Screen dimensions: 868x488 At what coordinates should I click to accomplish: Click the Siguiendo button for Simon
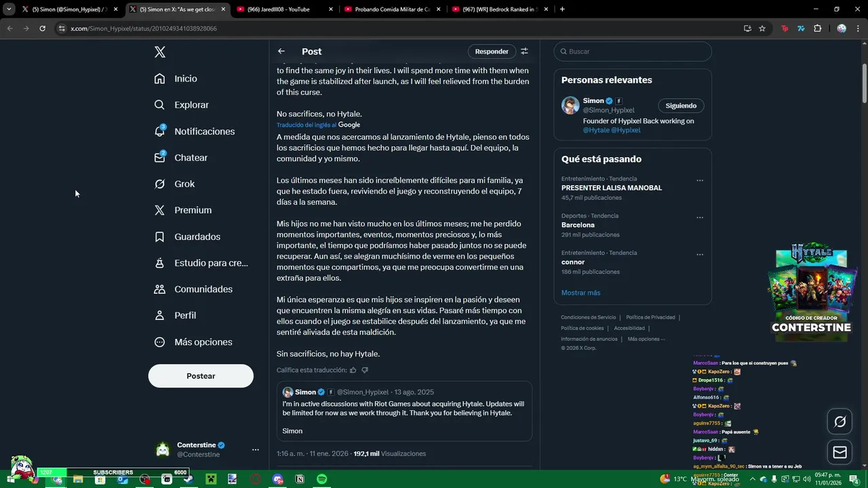pos(681,106)
